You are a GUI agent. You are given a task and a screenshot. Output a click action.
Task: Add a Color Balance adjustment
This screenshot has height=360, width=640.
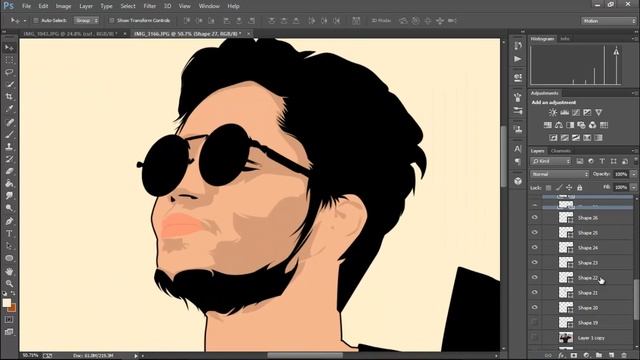(559, 125)
